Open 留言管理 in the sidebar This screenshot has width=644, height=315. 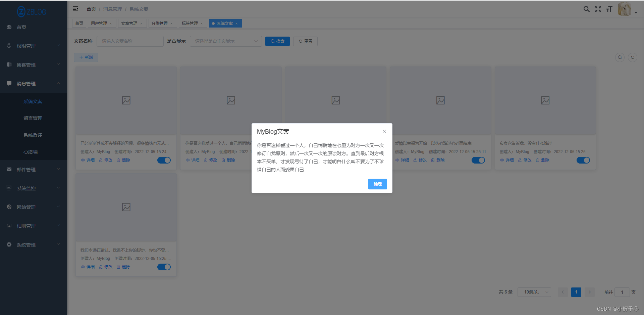coord(33,118)
